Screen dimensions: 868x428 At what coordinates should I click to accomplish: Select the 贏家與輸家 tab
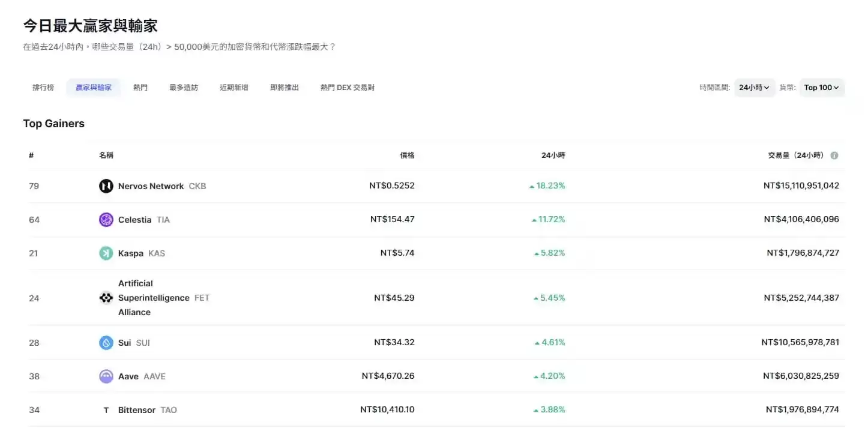coord(94,87)
